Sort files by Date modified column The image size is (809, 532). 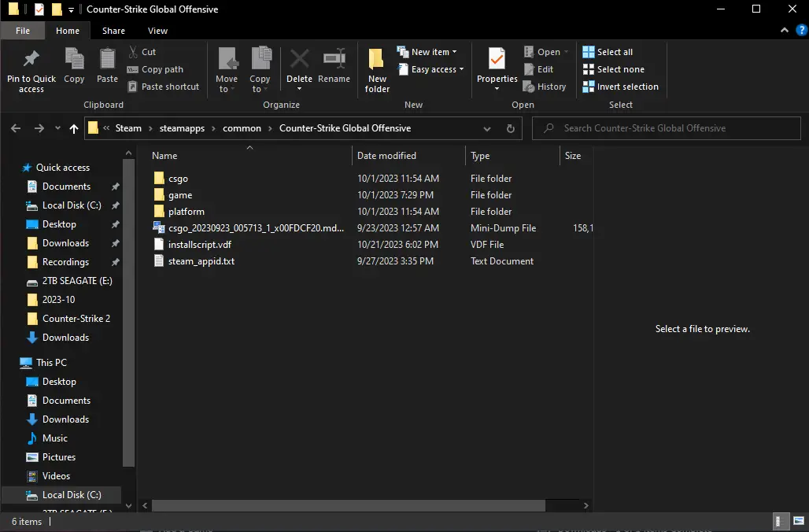[x=386, y=155]
